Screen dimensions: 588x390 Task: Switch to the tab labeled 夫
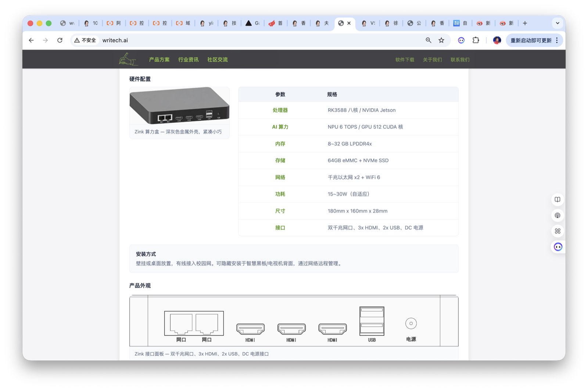pos(322,23)
